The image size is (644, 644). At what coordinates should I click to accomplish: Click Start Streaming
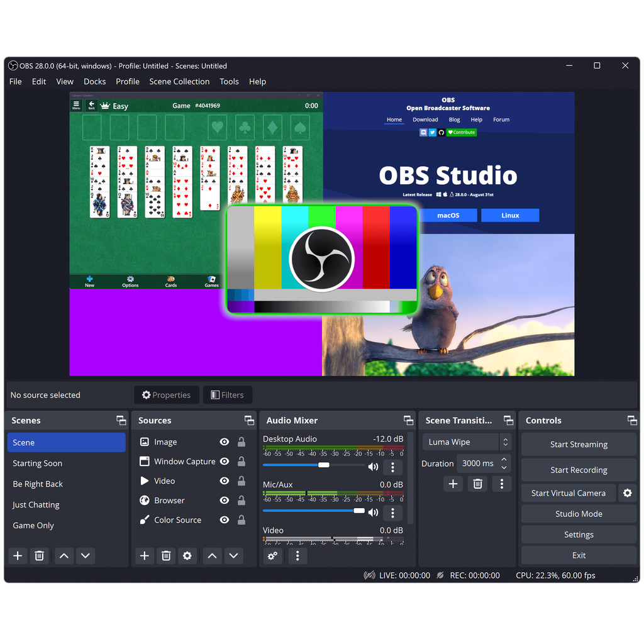[x=579, y=445]
